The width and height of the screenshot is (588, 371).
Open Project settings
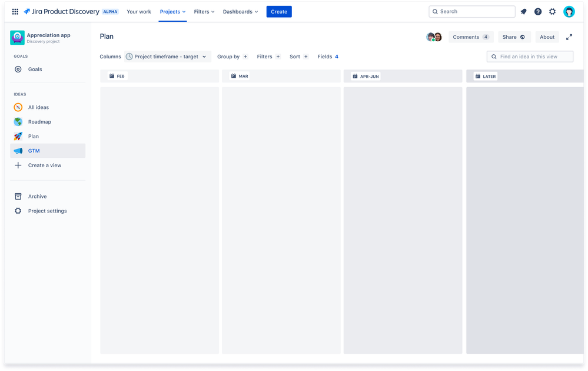pos(48,211)
